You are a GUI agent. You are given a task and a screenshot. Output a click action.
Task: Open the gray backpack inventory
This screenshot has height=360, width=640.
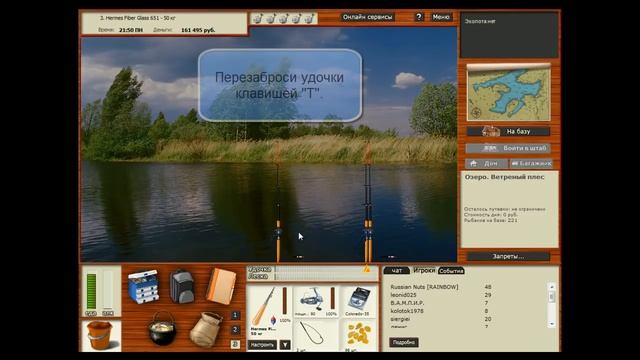click(182, 286)
